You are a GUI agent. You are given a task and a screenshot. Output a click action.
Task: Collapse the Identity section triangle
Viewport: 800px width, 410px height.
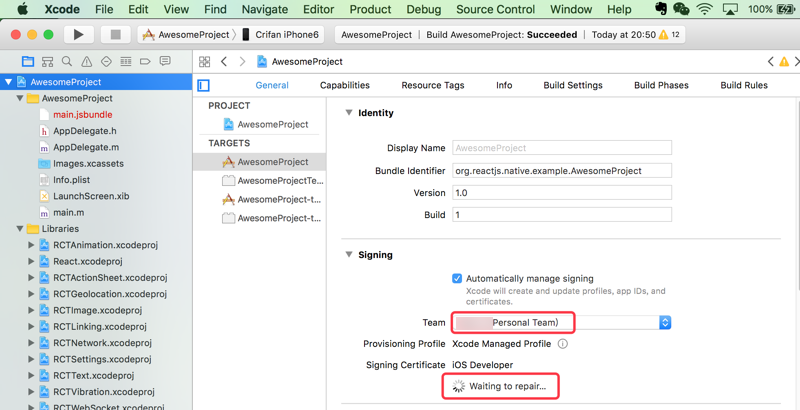[x=349, y=113]
